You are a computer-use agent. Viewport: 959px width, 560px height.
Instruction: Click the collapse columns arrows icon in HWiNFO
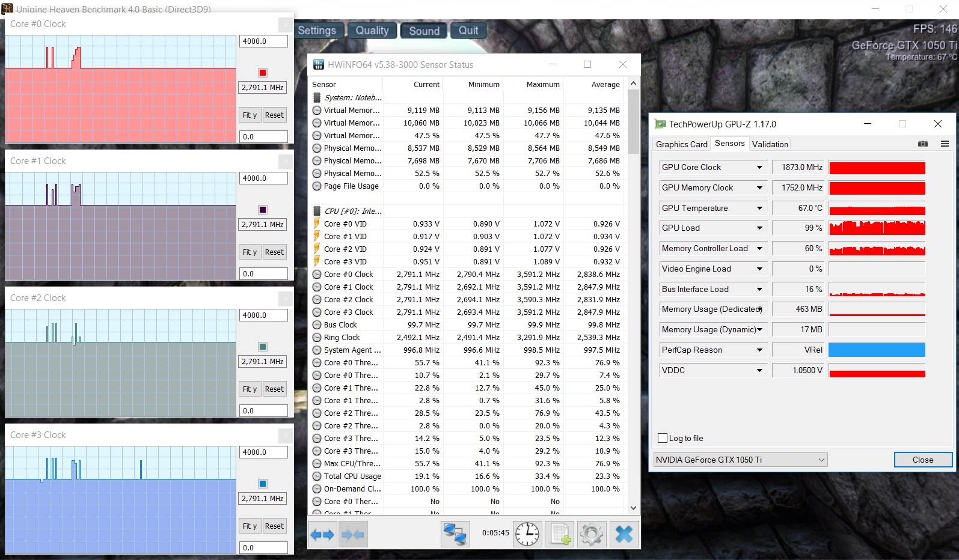click(x=352, y=534)
